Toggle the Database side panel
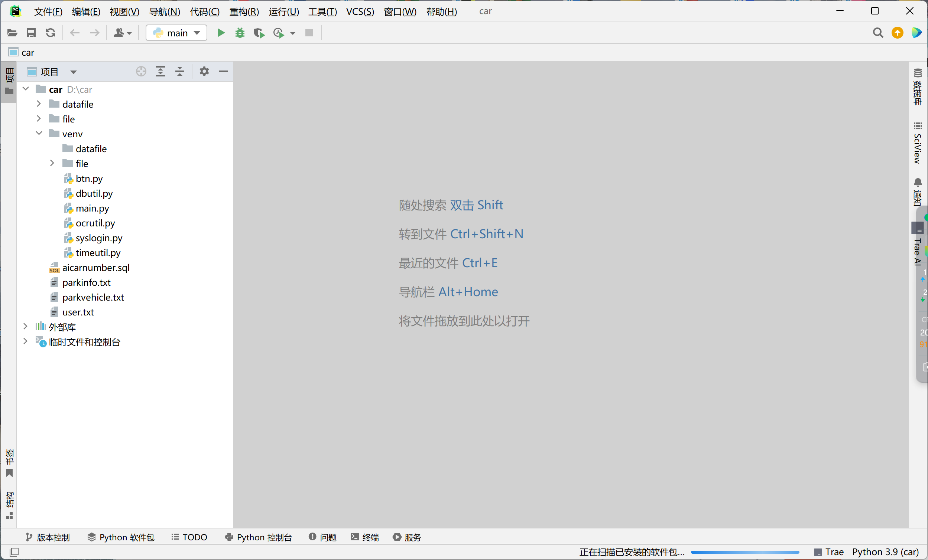Image resolution: width=928 pixels, height=560 pixels. point(918,87)
